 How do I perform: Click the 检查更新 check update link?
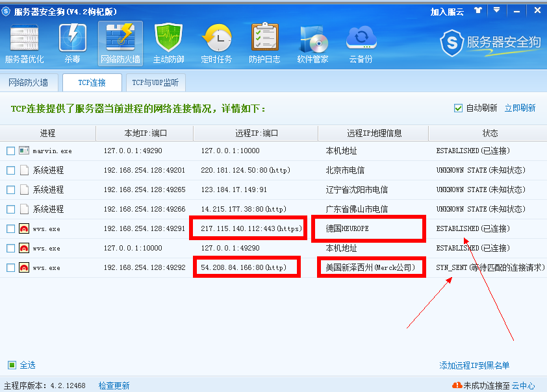click(114, 386)
